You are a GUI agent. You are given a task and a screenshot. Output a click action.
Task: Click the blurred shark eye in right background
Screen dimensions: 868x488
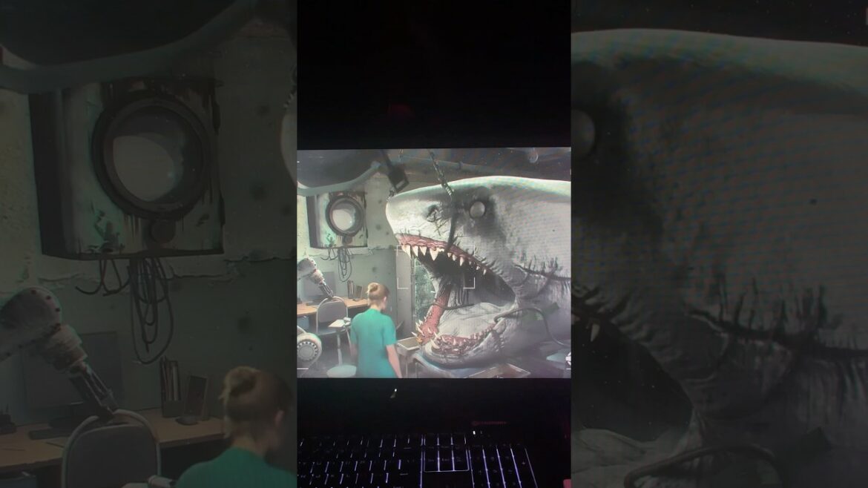click(582, 133)
